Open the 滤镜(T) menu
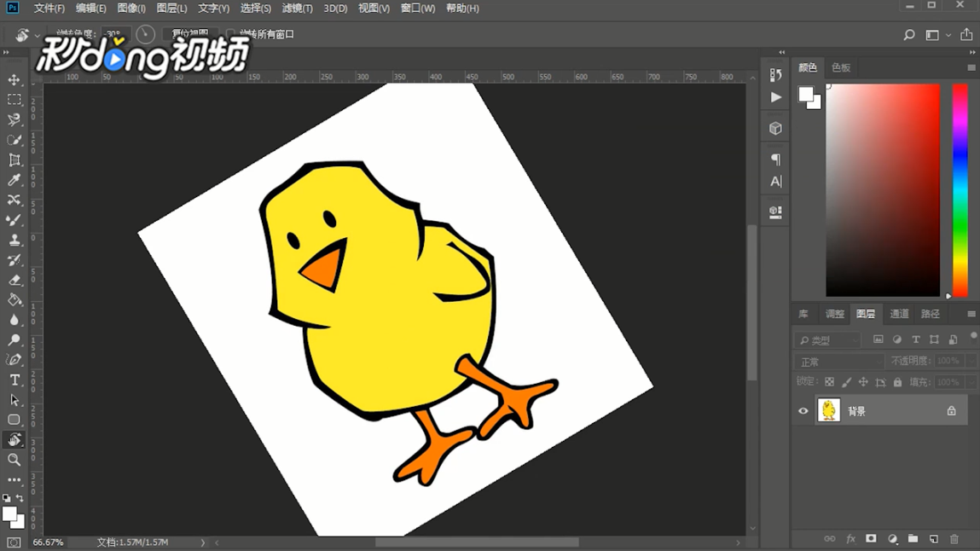980x551 pixels. click(298, 9)
